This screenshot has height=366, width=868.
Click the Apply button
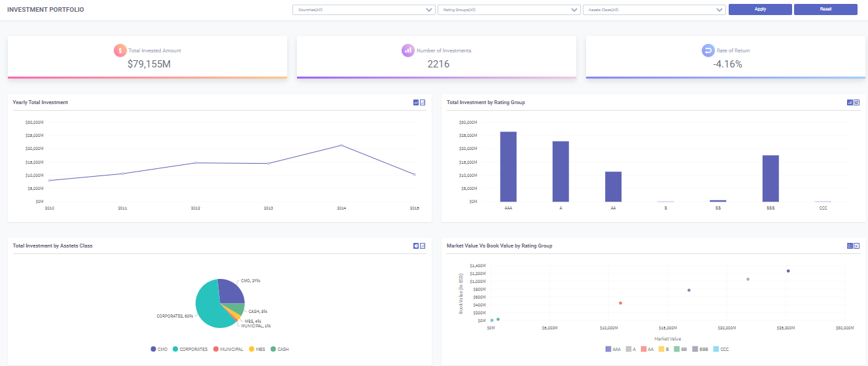[x=760, y=9]
